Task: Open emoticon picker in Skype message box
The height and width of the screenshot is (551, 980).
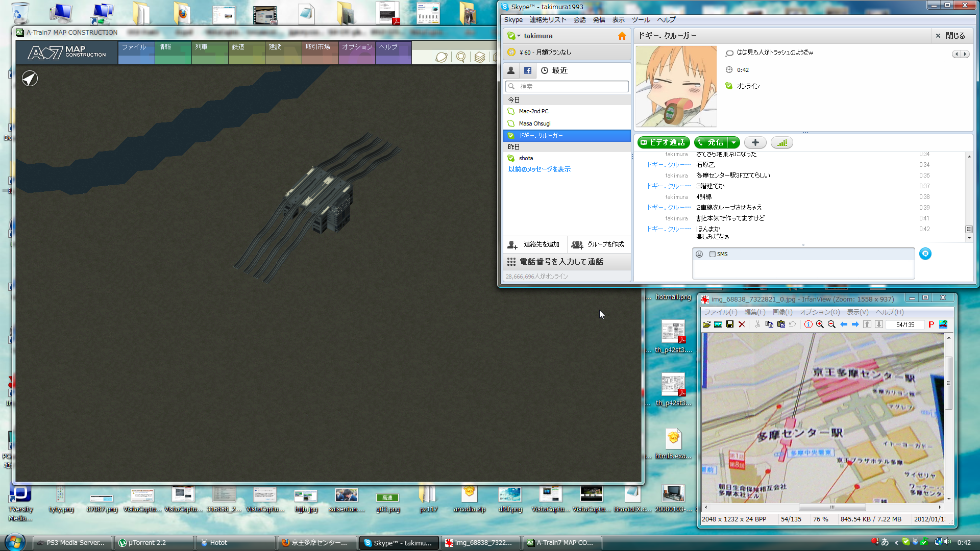Action: coord(699,254)
